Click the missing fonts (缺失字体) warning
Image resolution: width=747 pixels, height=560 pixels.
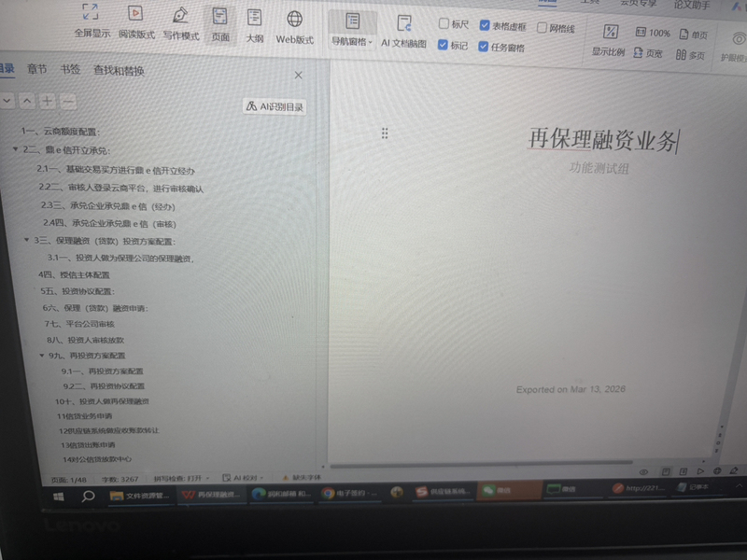[x=302, y=477]
